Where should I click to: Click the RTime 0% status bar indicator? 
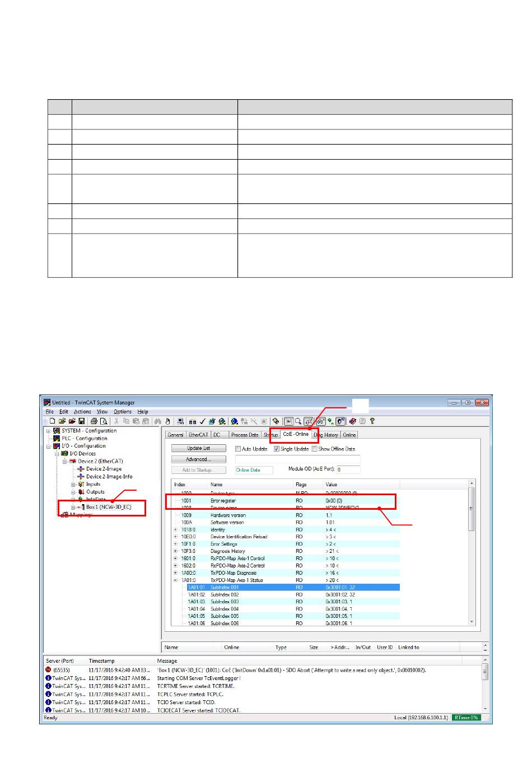[x=466, y=718]
